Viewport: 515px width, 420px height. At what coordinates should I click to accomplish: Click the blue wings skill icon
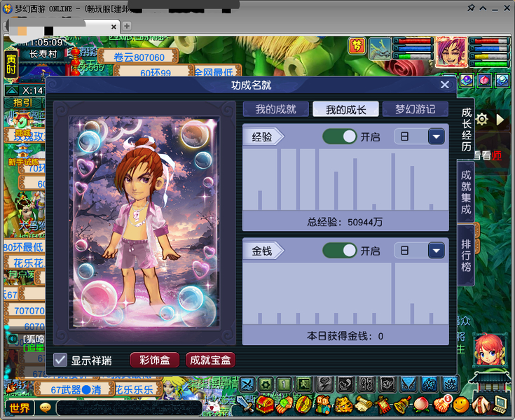pos(408,384)
